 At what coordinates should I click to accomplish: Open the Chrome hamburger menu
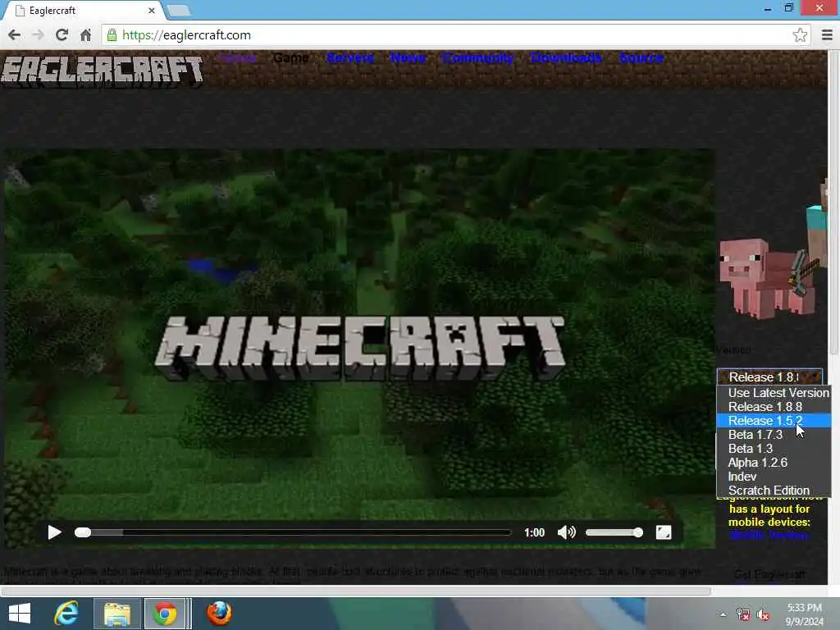[x=827, y=35]
